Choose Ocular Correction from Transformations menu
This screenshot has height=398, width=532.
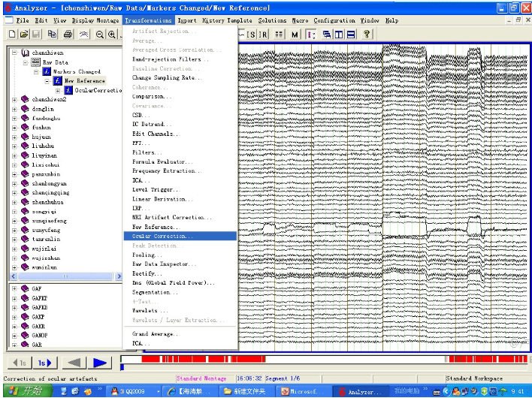[180, 236]
